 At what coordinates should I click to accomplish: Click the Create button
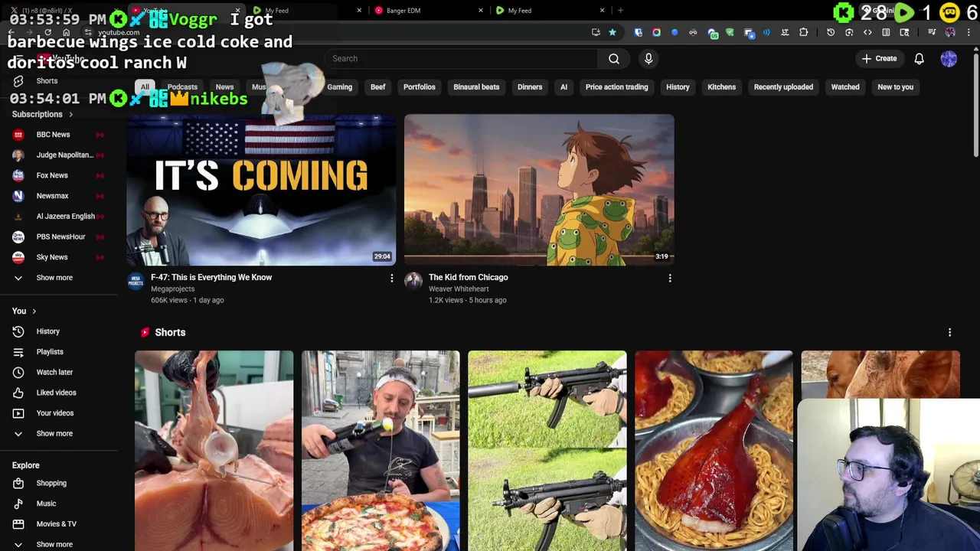pyautogui.click(x=879, y=59)
